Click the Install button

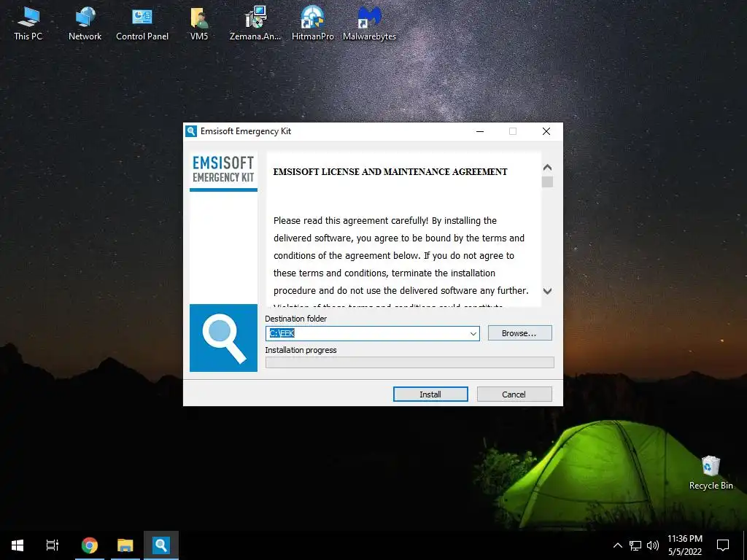430,394
